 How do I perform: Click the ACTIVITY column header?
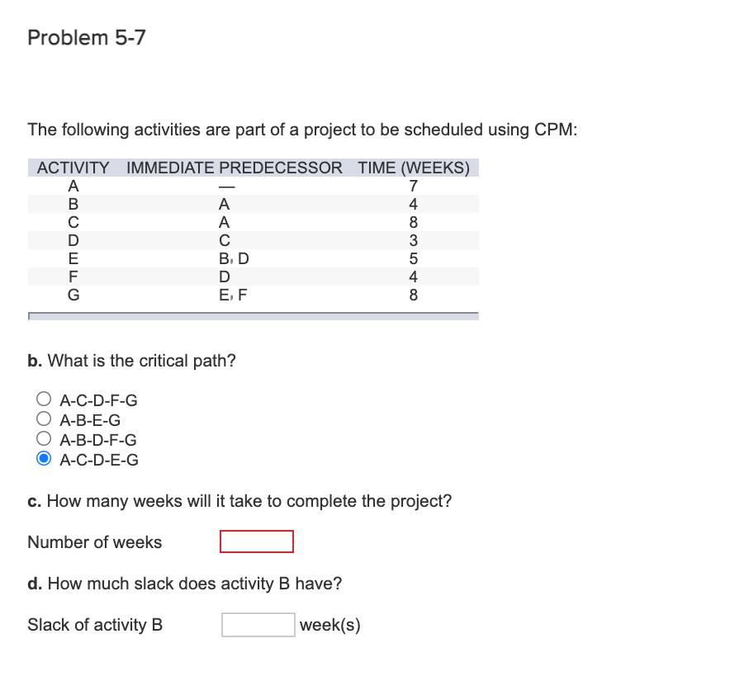tap(73, 167)
